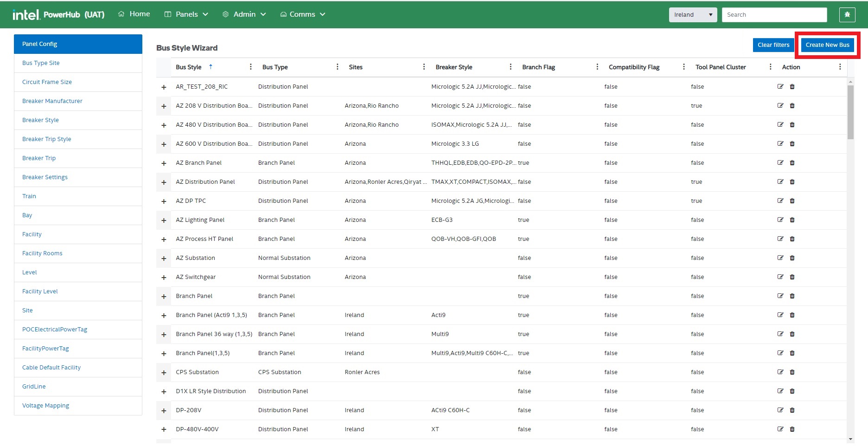Expand the AZ Substation row
868x447 pixels.
pos(164,259)
